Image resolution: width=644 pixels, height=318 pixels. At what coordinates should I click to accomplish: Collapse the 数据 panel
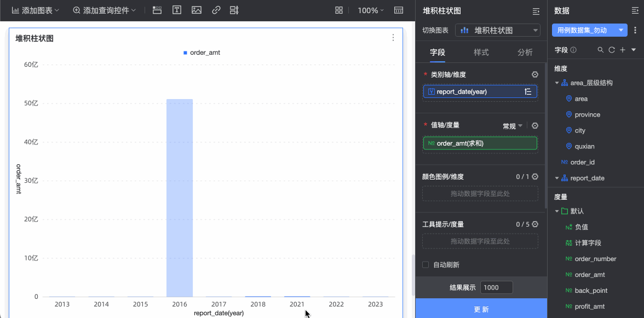(x=635, y=11)
